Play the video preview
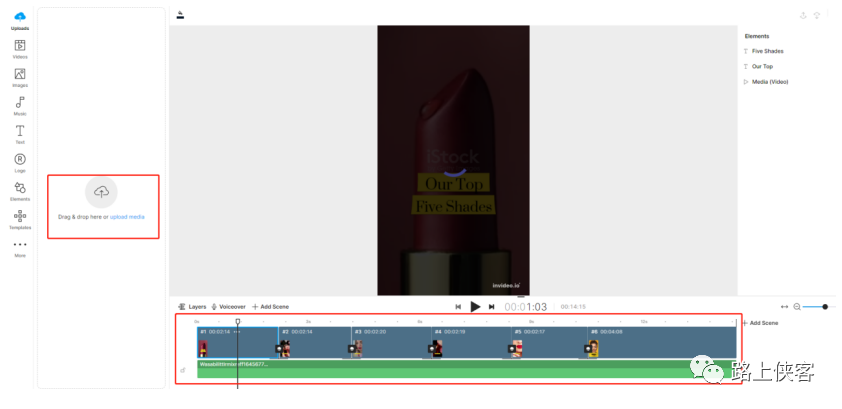 point(475,307)
